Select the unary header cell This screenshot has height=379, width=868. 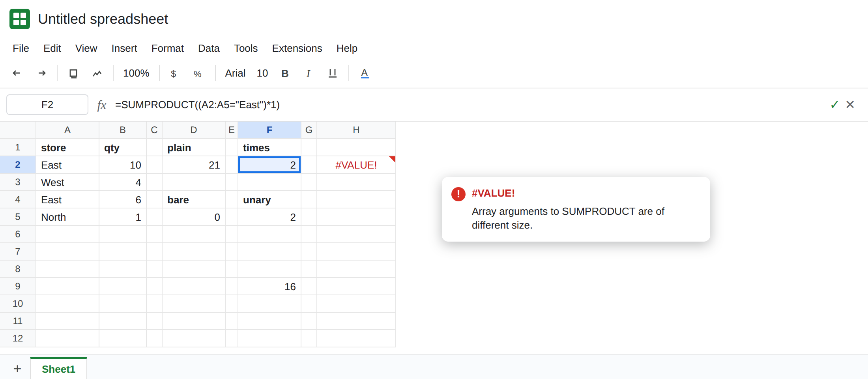[x=269, y=199]
